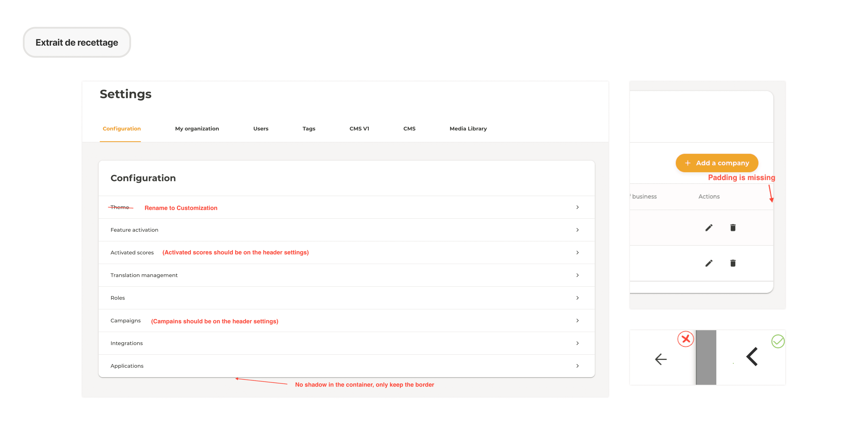
Task: Switch to the My organization tab
Action: tap(197, 129)
